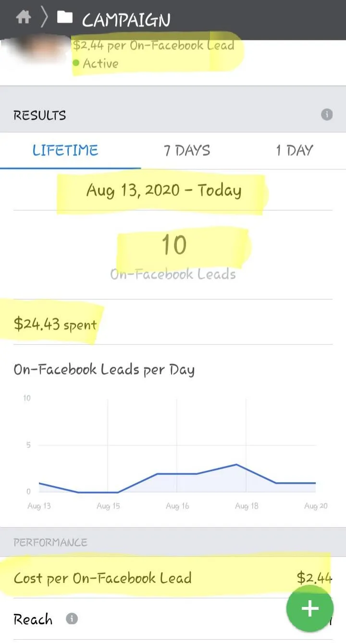Tap the Aug 13, 2020 – Today date range
The height and width of the screenshot is (644, 346).
point(164,190)
